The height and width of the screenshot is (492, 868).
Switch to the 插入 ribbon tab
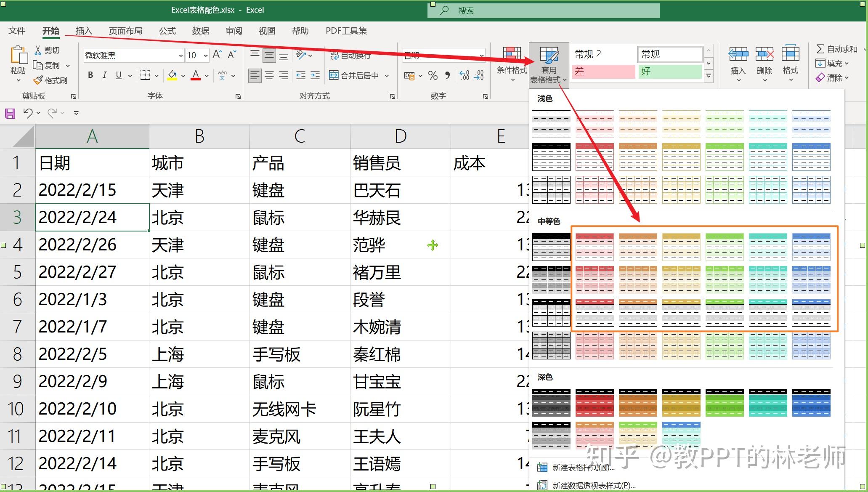[83, 30]
